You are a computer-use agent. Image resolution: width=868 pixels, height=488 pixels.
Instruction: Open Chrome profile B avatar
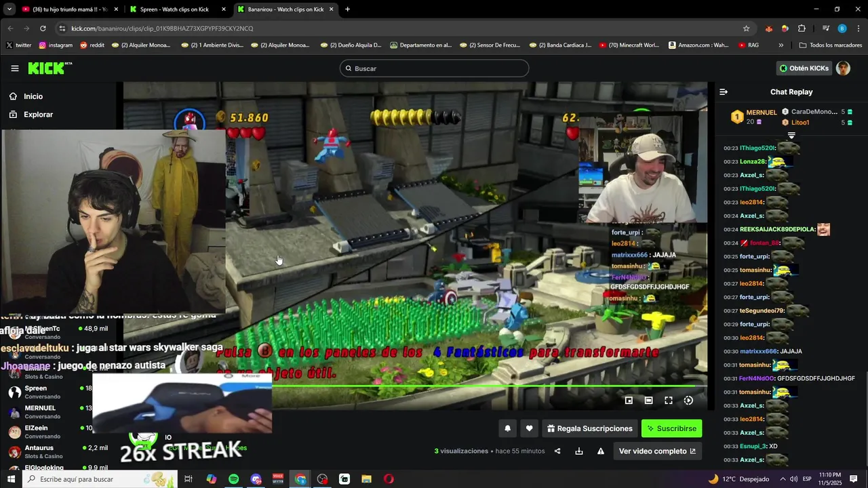point(842,28)
